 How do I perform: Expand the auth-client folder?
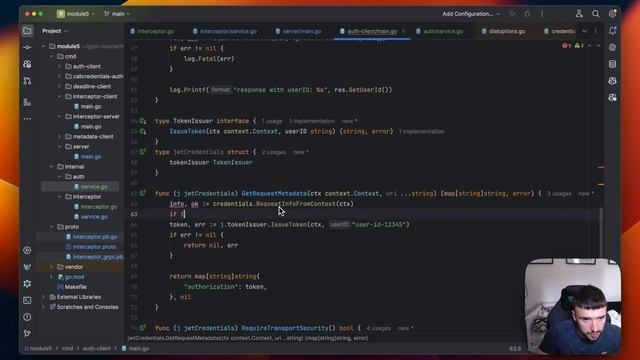[x=60, y=66]
